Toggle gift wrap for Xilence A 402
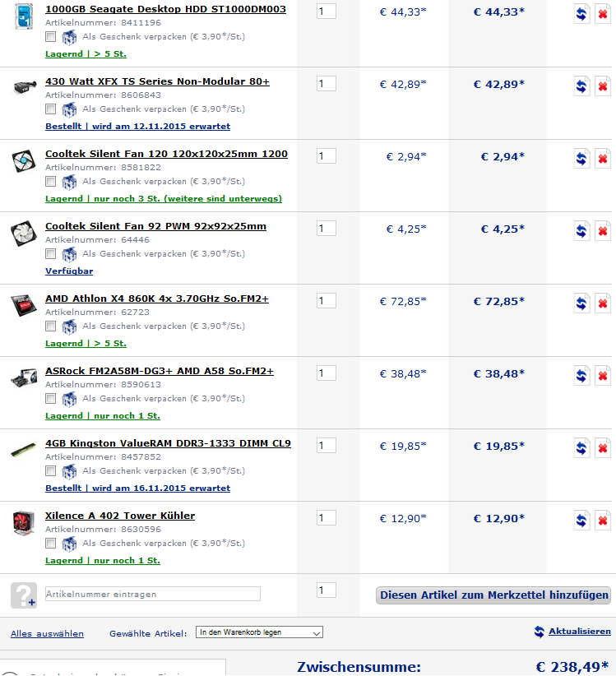This screenshot has width=616, height=676. [50, 544]
